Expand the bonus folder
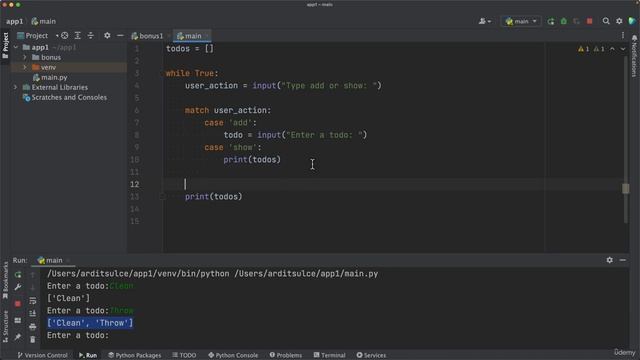The image size is (640, 360). coord(25,58)
